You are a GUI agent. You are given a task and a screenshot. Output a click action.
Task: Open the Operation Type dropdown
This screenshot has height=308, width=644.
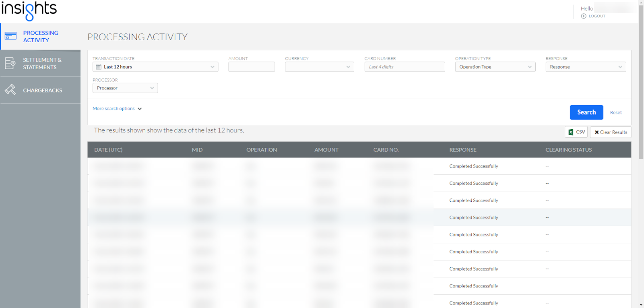coord(495,67)
